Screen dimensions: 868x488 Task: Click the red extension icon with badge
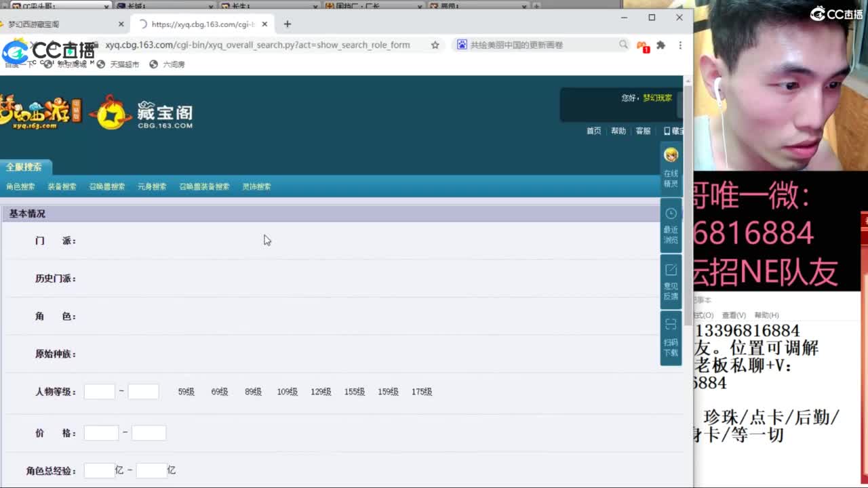642,45
